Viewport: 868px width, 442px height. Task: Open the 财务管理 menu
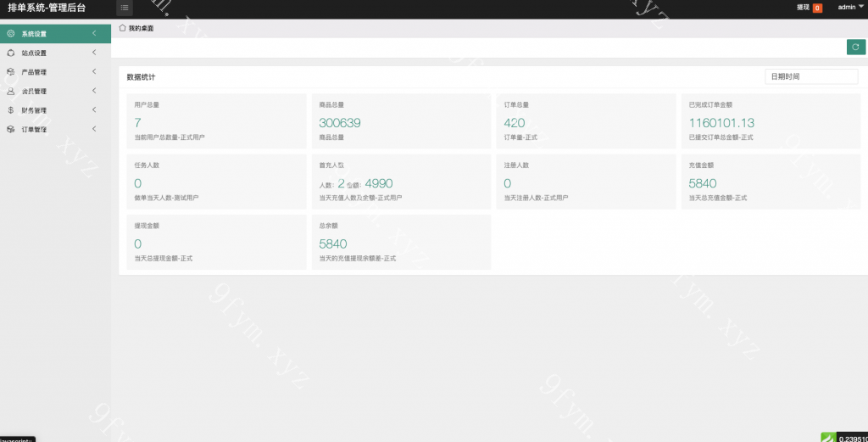click(55, 110)
